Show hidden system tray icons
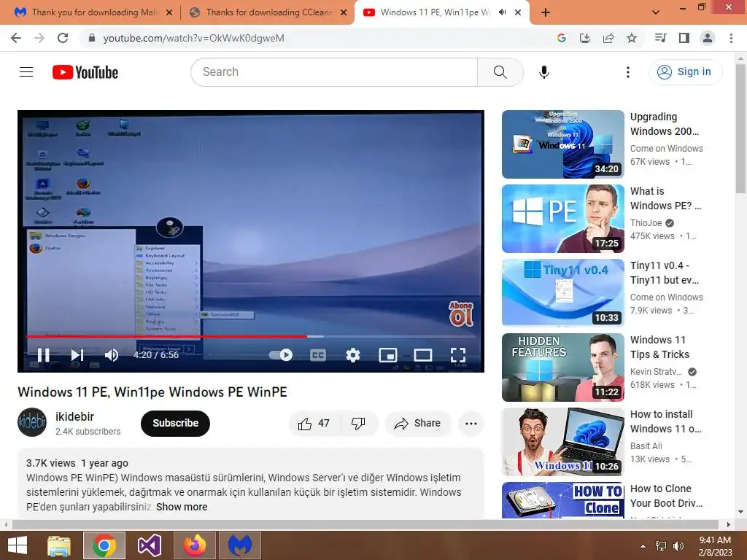Image resolution: width=747 pixels, height=560 pixels. 643,546
